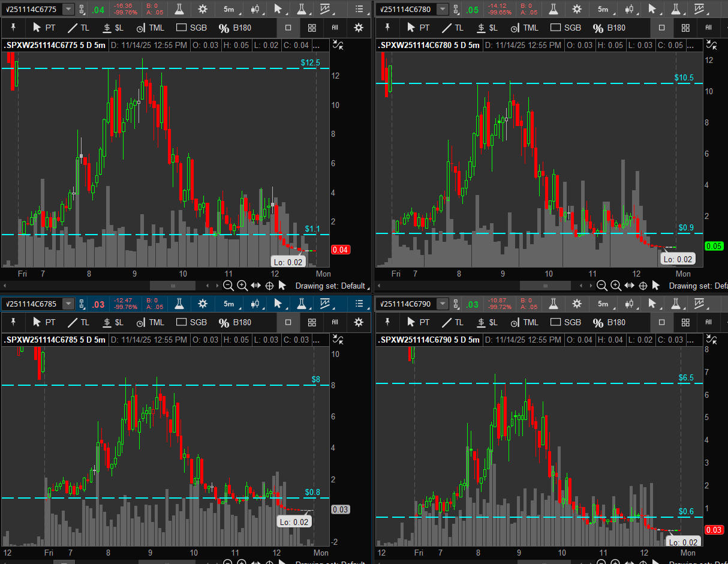The width and height of the screenshot is (728, 564).
Task: Click the horizontal scrollbar thumb under top-left chart
Action: pos(172,286)
